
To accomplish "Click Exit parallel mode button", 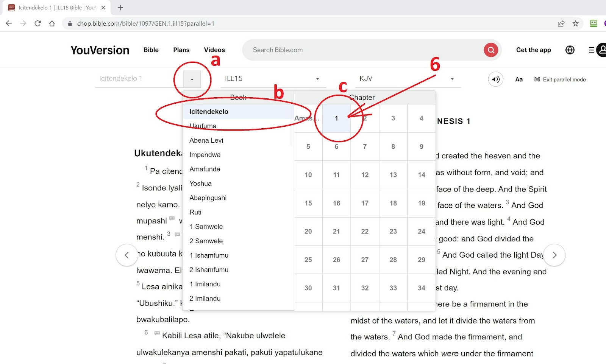I will pos(560,79).
